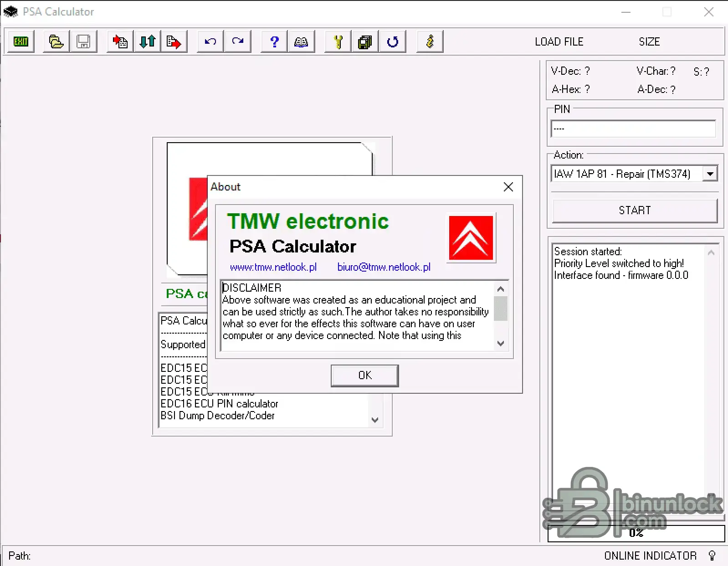Screen dimensions: 728x566
Task: Click the "LOAD FILE" label
Action: 559,42
